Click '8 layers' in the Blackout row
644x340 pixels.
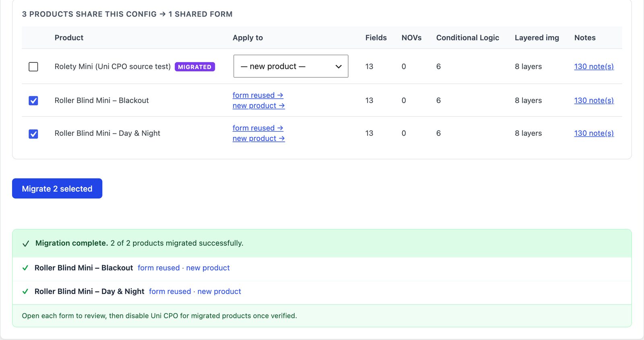pyautogui.click(x=528, y=100)
